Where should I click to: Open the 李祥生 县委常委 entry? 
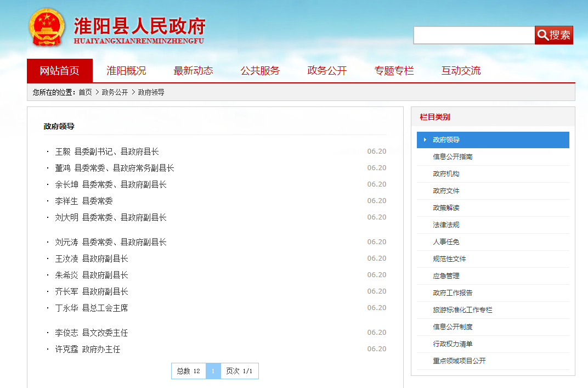(84, 201)
